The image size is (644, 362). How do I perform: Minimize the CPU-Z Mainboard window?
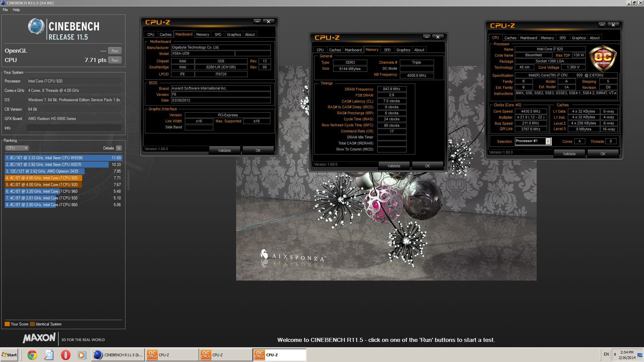[257, 21]
